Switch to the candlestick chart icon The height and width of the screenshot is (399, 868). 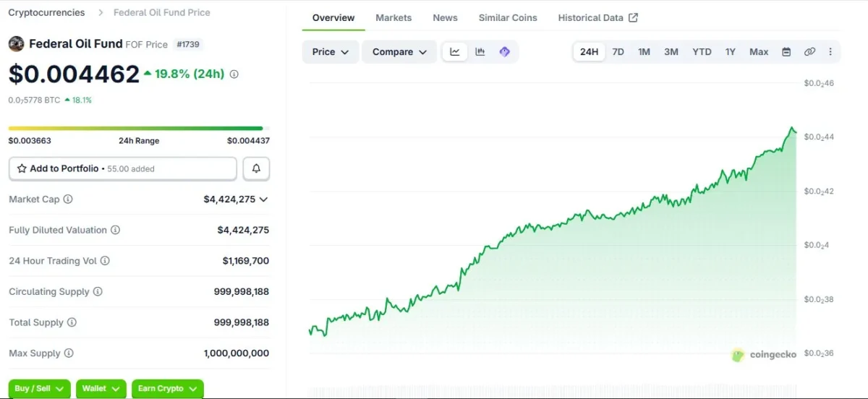click(x=480, y=52)
